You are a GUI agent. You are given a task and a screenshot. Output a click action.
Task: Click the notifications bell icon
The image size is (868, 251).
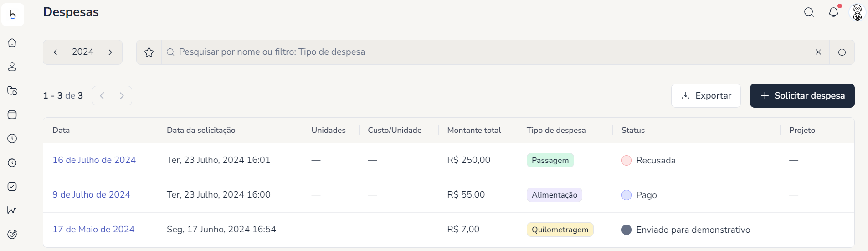[833, 12]
